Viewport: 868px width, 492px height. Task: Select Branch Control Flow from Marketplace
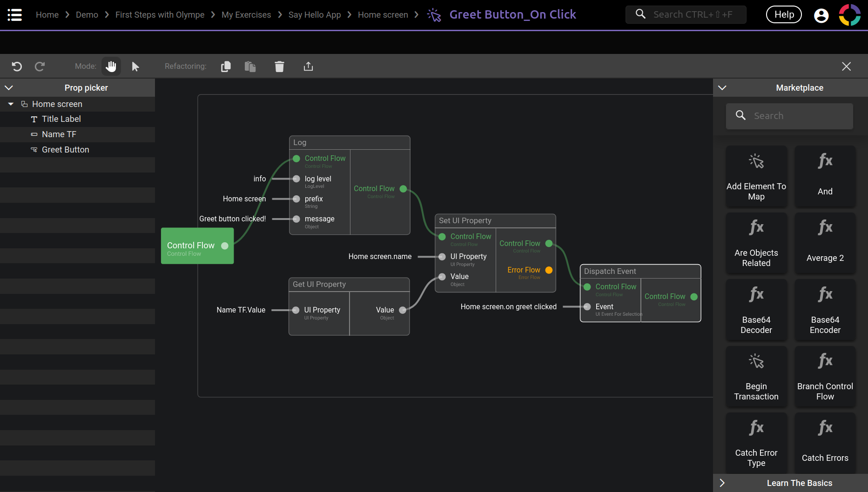[x=825, y=377]
